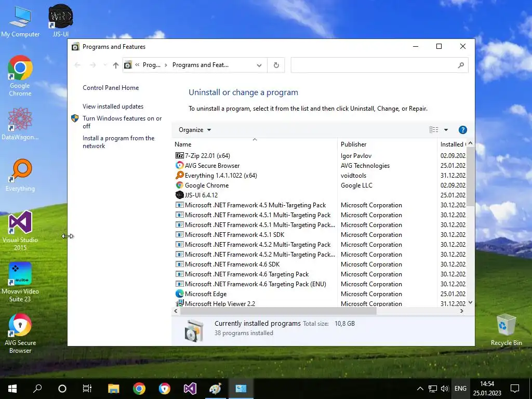Launch Google Chrome from the desktop
This screenshot has height=399, width=532.
click(x=20, y=76)
